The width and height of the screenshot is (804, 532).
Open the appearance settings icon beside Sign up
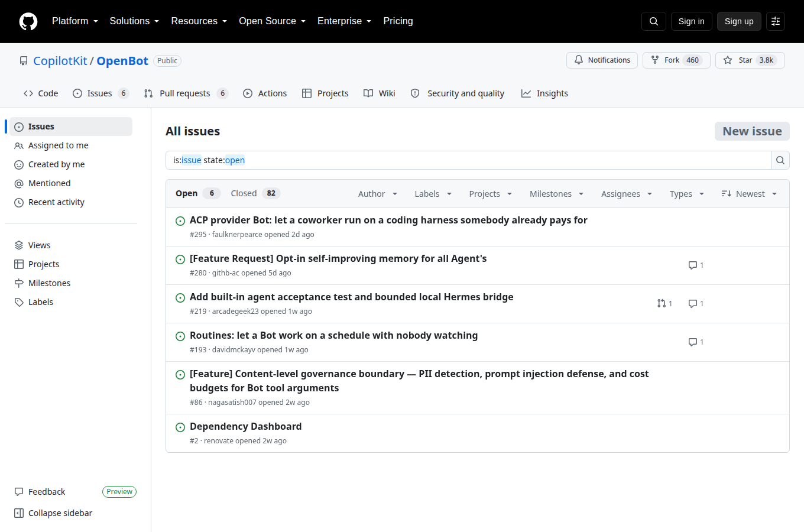[776, 21]
